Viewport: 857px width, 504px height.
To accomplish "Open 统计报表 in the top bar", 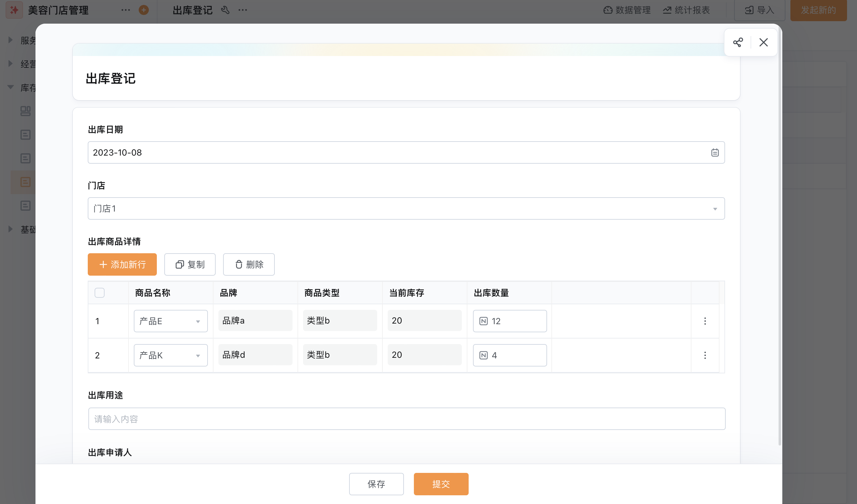I will click(686, 10).
